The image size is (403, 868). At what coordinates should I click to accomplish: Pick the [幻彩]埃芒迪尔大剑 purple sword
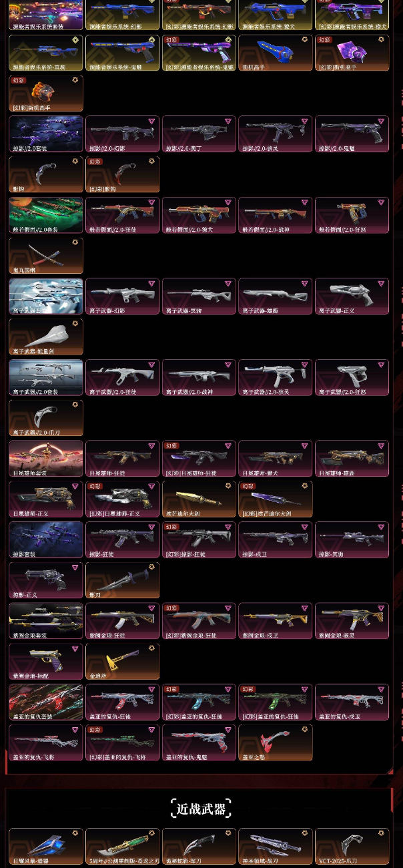pyautogui.click(x=276, y=499)
